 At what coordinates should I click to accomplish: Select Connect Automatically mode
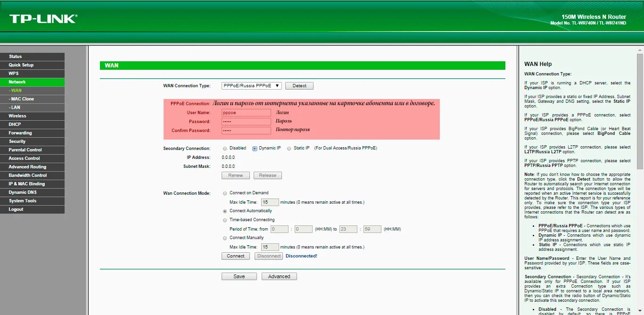tap(225, 211)
